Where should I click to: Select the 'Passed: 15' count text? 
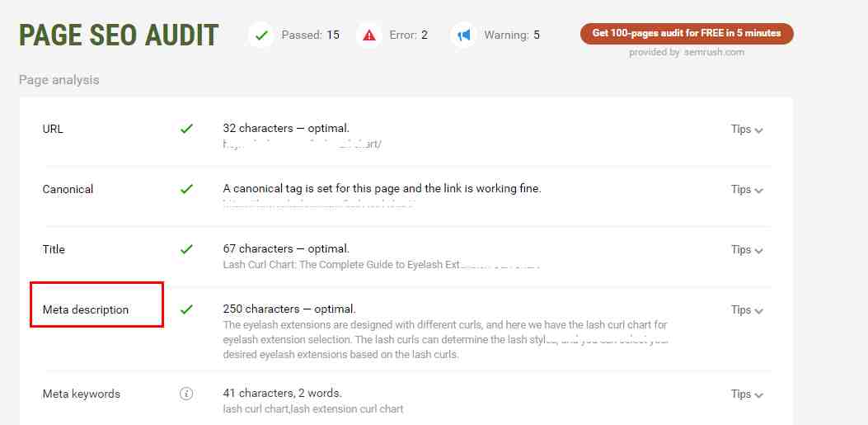pos(311,35)
